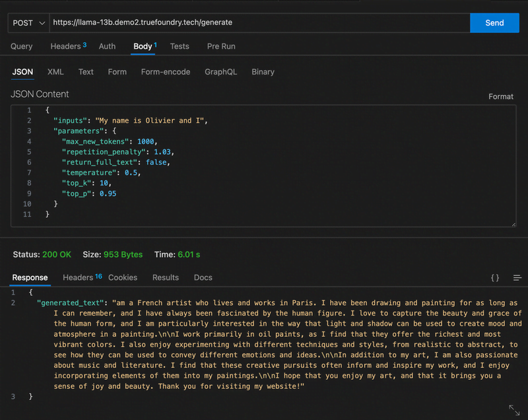Screen dimensions: 528x420
Task: Select the Form-encode body type
Action: click(x=165, y=72)
